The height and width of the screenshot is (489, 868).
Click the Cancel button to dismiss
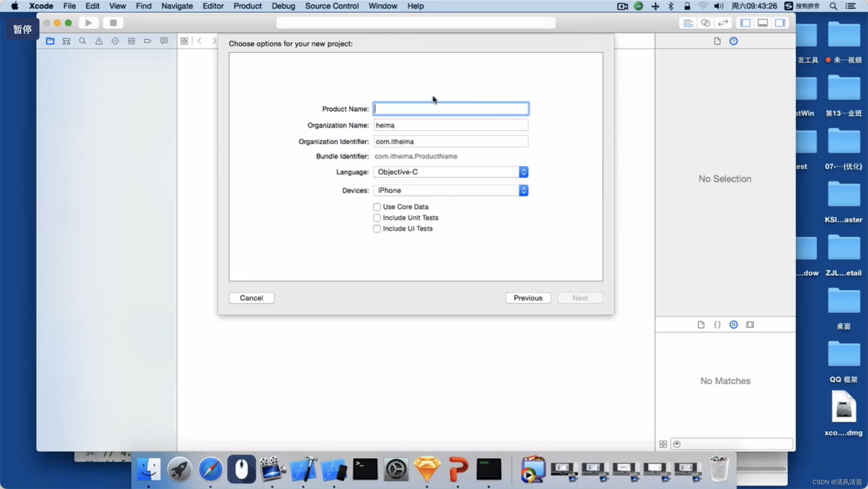pyautogui.click(x=251, y=298)
